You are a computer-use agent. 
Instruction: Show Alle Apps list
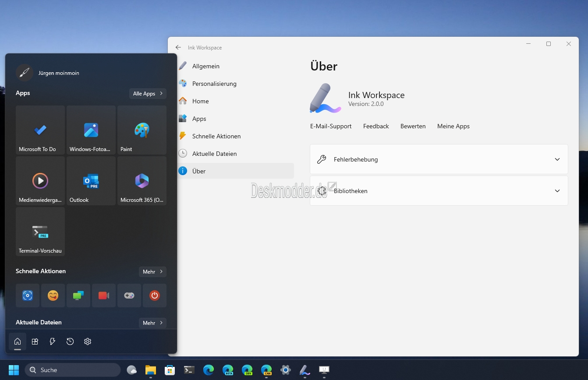pyautogui.click(x=148, y=94)
